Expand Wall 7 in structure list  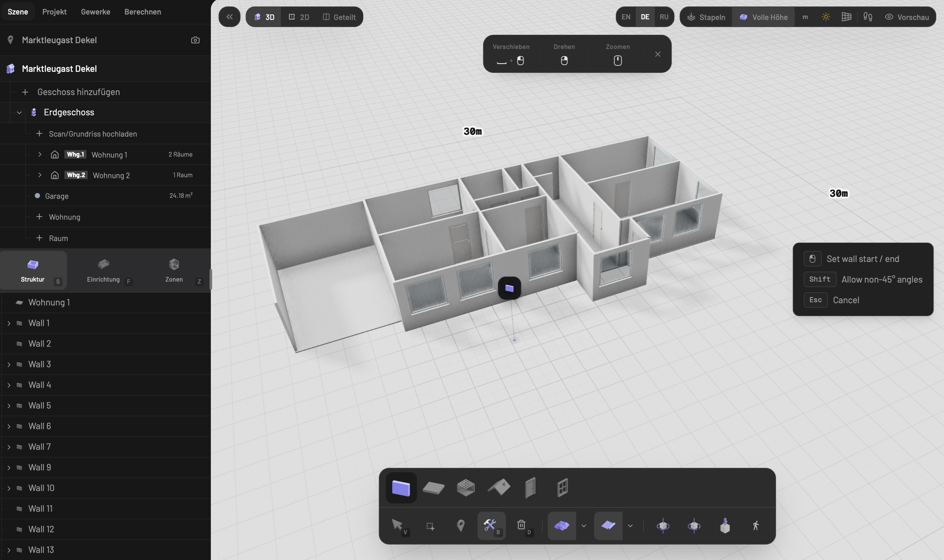9,447
